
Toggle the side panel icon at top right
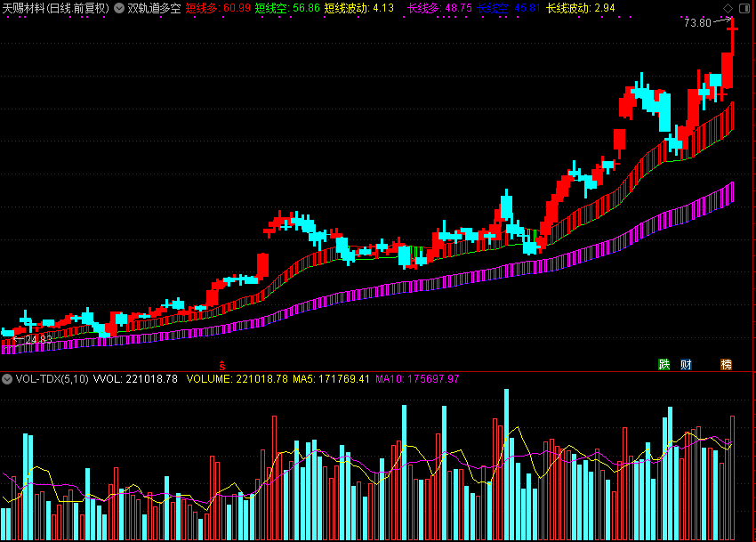[744, 8]
